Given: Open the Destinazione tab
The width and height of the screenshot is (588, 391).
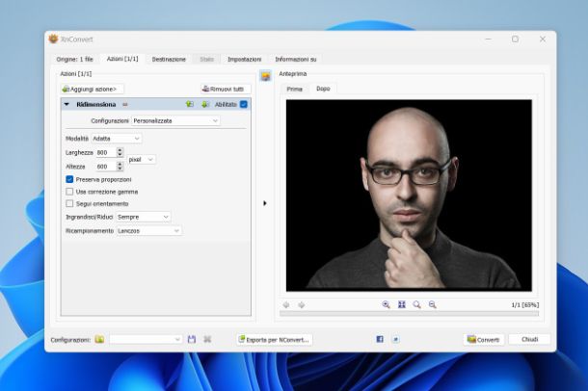Looking at the screenshot, I should [169, 59].
